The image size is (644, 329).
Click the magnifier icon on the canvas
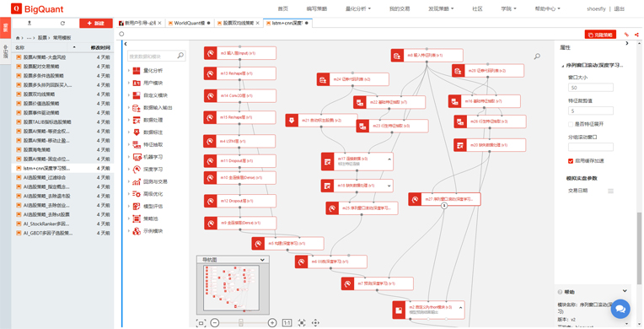point(537,57)
